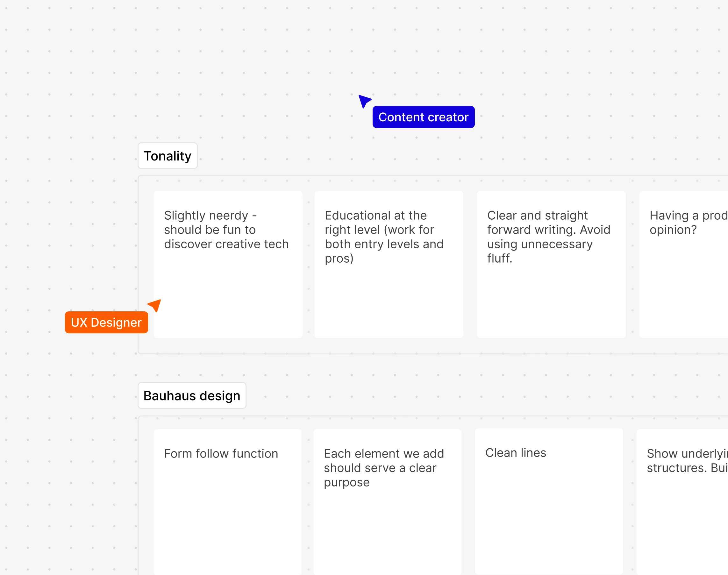The width and height of the screenshot is (728, 575).
Task: Select the UX Designer name tag
Action: click(106, 322)
